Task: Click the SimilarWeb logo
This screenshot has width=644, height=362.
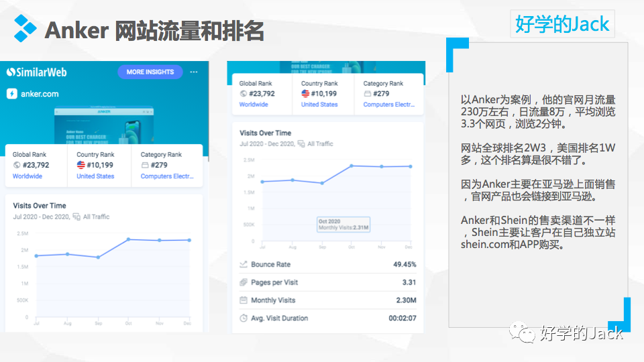Action: (x=36, y=72)
